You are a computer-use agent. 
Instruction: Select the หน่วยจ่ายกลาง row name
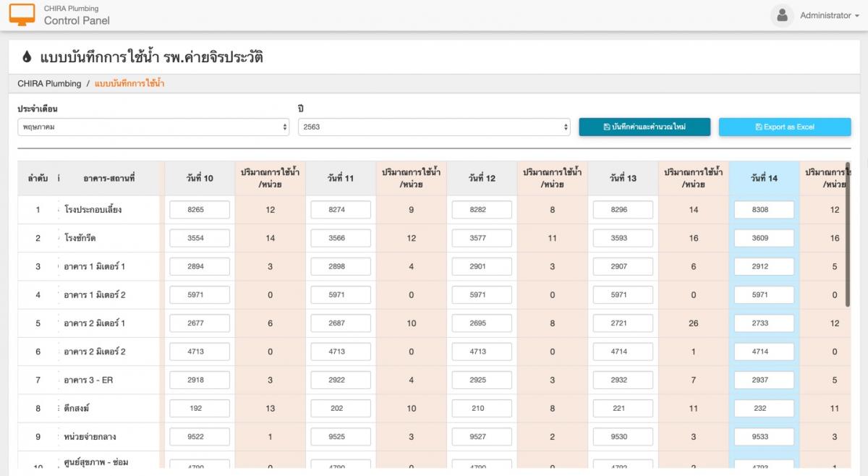[90, 437]
